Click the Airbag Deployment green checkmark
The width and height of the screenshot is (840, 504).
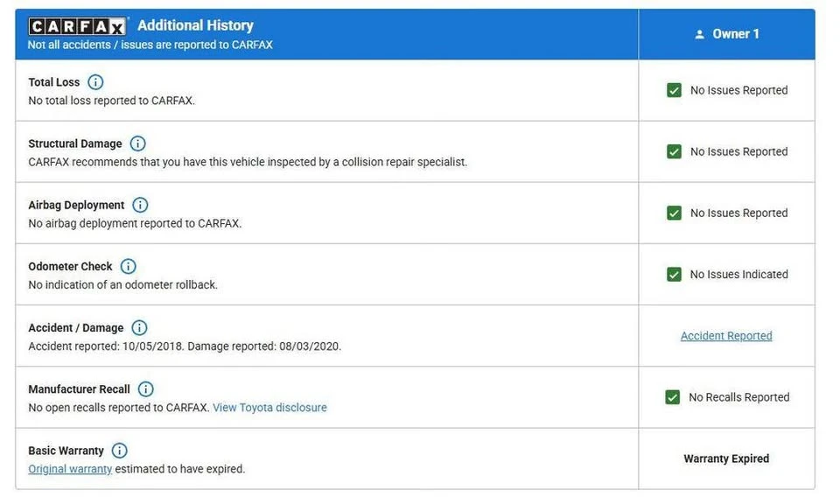tap(674, 213)
